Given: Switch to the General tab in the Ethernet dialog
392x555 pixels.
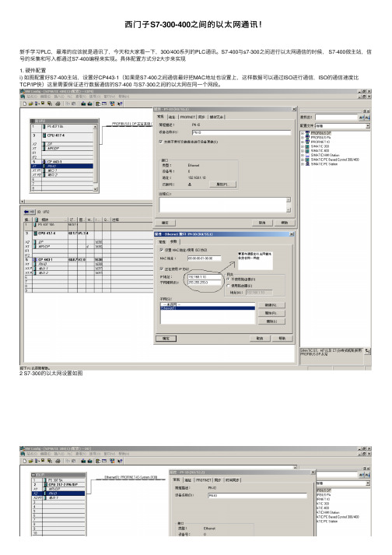Looking at the screenshot, I should click(x=162, y=242).
